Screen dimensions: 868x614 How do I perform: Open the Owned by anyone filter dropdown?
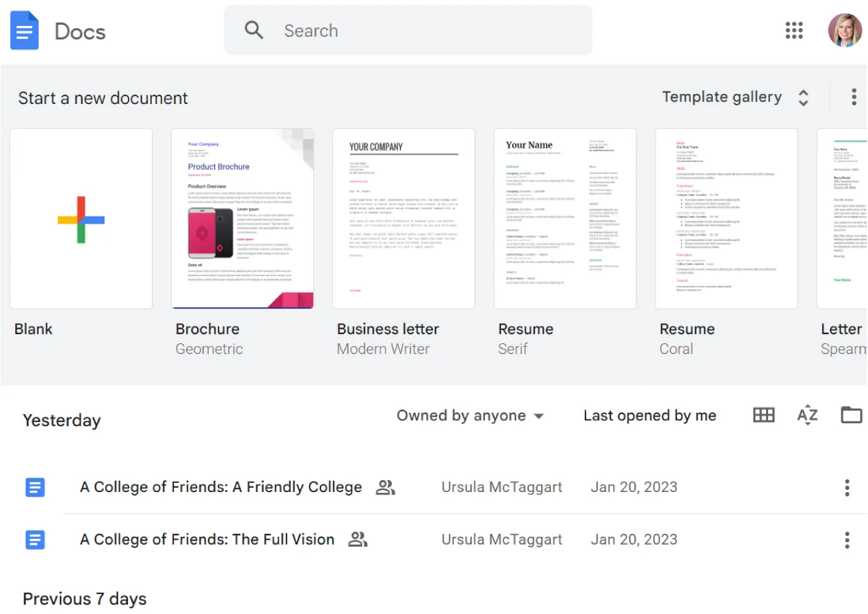click(470, 415)
